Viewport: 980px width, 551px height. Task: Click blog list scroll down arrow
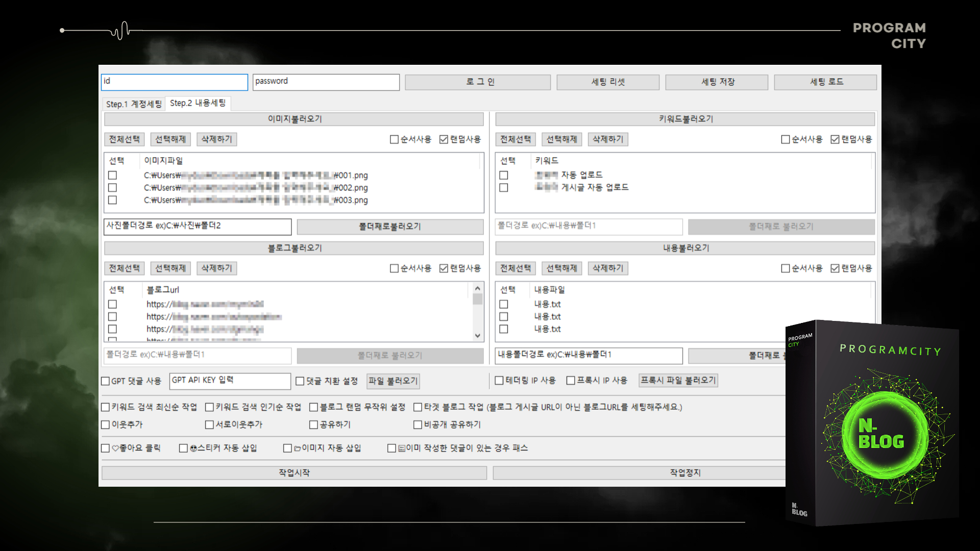pos(478,336)
